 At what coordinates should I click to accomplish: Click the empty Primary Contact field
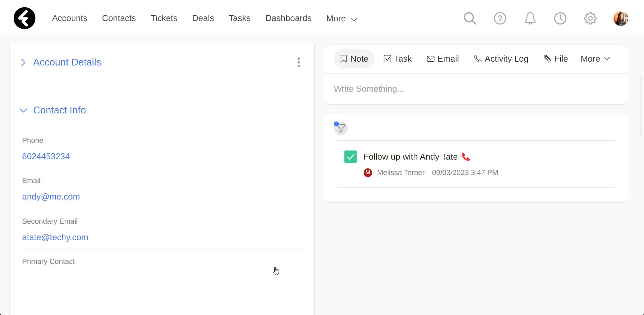(x=162, y=278)
